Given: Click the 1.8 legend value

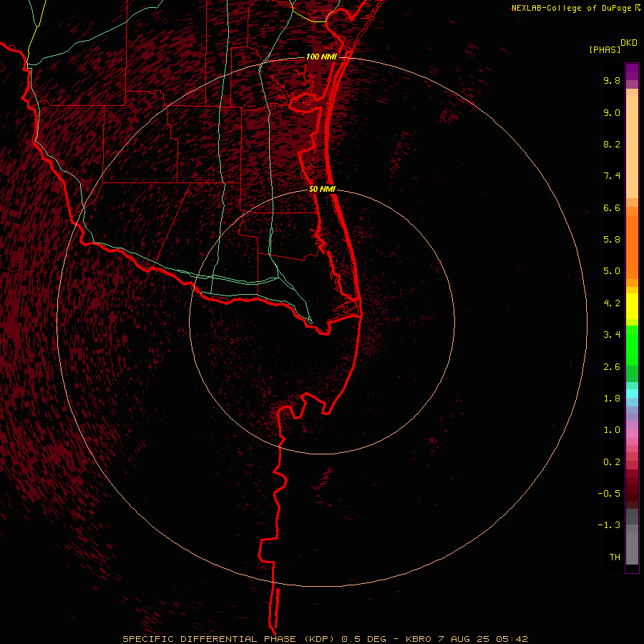Looking at the screenshot, I should [612, 398].
